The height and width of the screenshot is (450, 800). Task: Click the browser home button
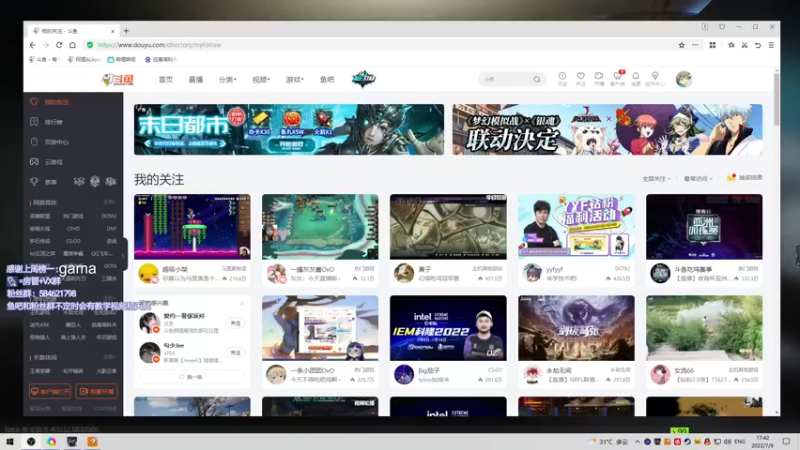coord(72,45)
